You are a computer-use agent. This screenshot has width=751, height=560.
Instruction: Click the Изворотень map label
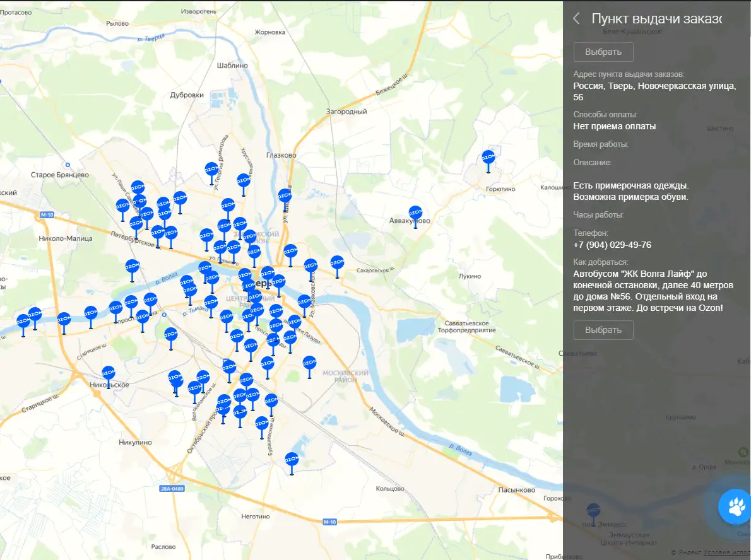[199, 11]
